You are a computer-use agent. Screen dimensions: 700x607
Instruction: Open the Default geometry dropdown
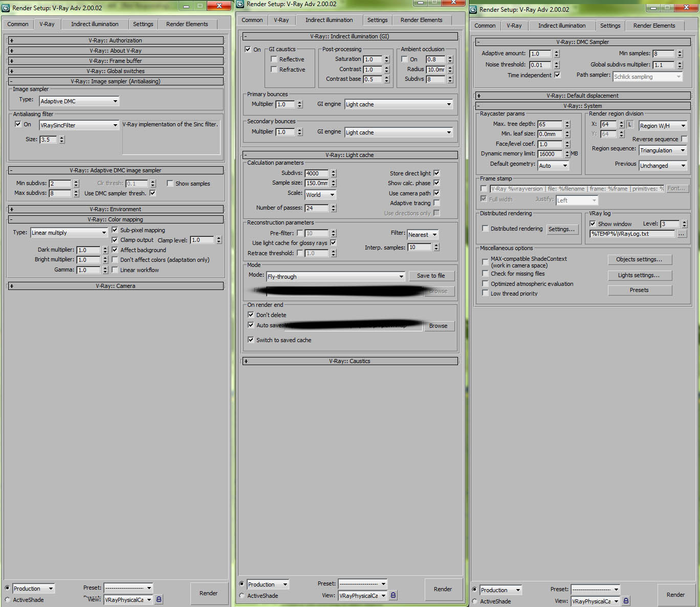point(553,166)
